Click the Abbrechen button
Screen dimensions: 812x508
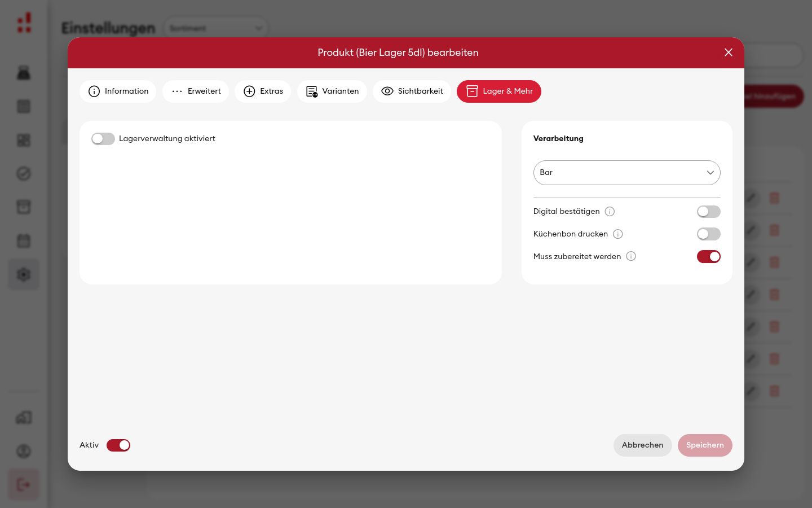pyautogui.click(x=643, y=445)
